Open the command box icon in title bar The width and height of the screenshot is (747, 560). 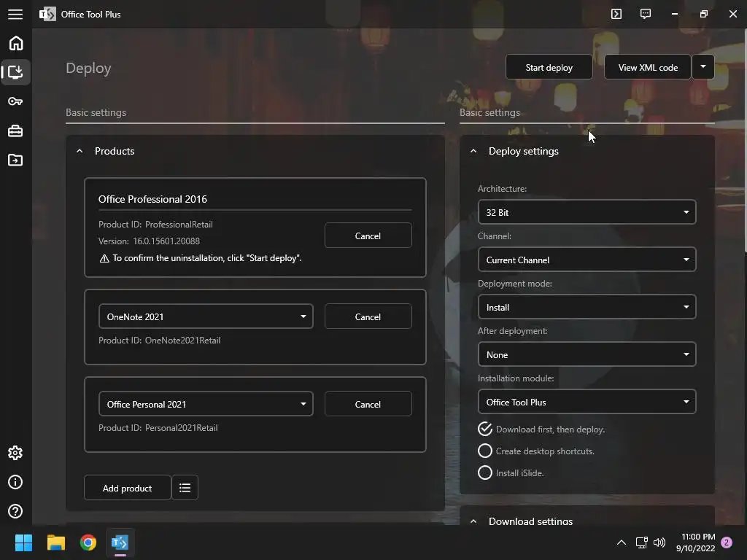tap(616, 14)
